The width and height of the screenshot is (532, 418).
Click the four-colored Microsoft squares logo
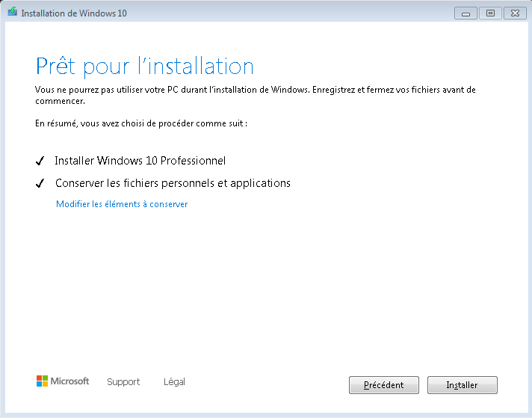point(42,381)
